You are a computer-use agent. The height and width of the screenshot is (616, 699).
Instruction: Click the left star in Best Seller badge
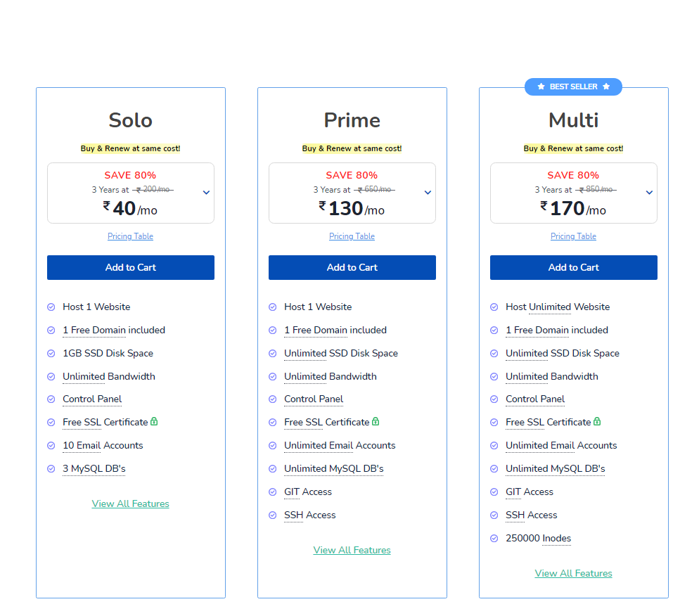point(541,86)
